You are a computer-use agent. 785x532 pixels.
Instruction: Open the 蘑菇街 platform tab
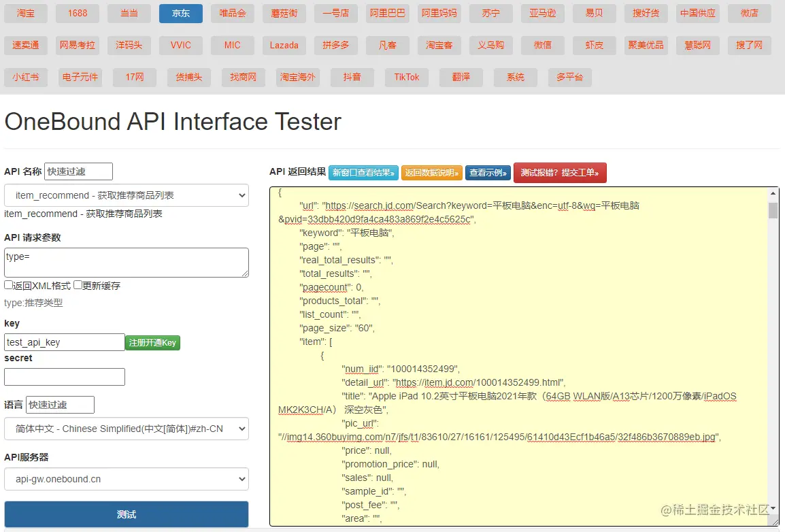click(x=284, y=14)
